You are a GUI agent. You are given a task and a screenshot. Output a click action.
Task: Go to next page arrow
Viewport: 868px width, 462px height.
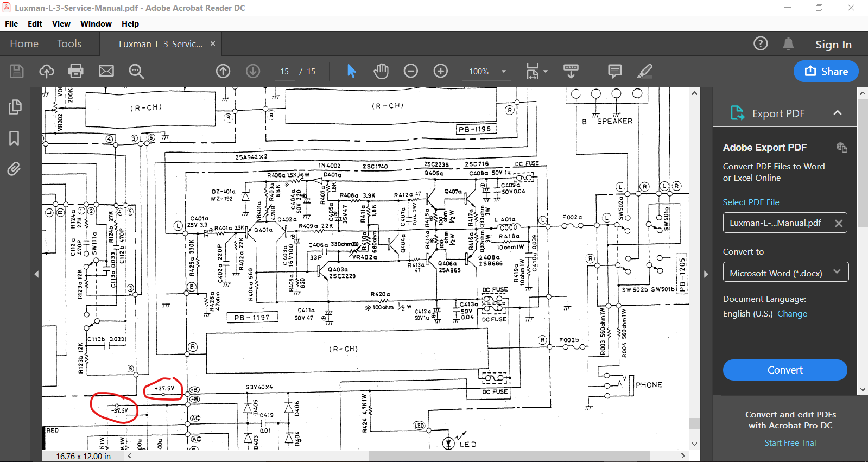pos(253,71)
